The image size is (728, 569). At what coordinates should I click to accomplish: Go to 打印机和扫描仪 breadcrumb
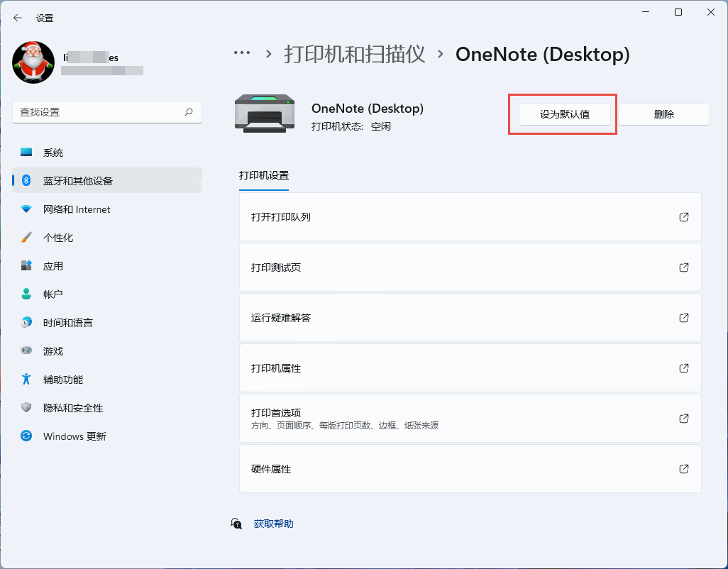[355, 55]
